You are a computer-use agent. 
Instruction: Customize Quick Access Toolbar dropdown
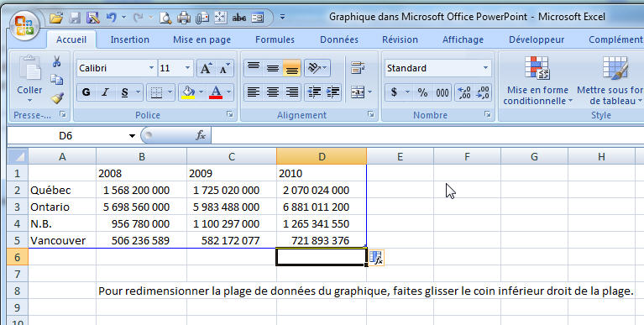(x=283, y=18)
